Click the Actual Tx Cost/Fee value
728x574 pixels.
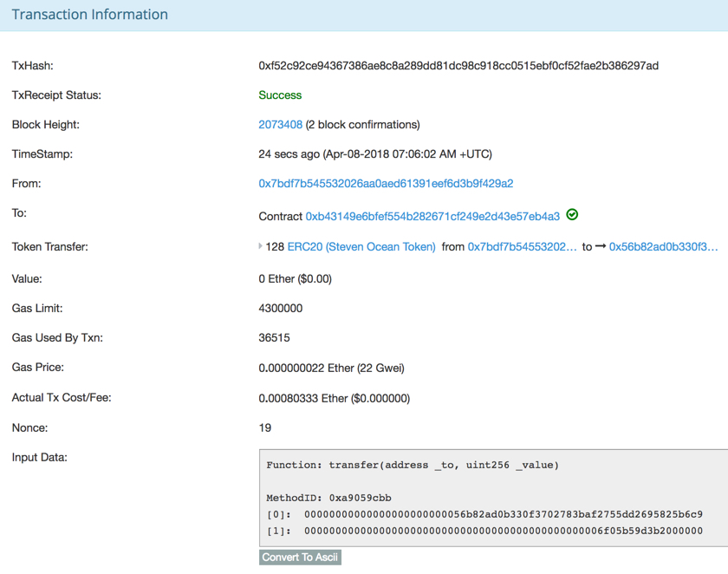pyautogui.click(x=334, y=398)
